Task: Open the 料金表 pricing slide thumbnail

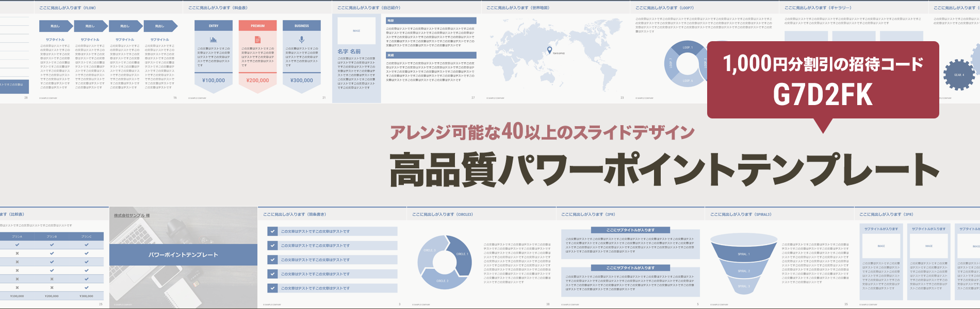Action: 257,52
